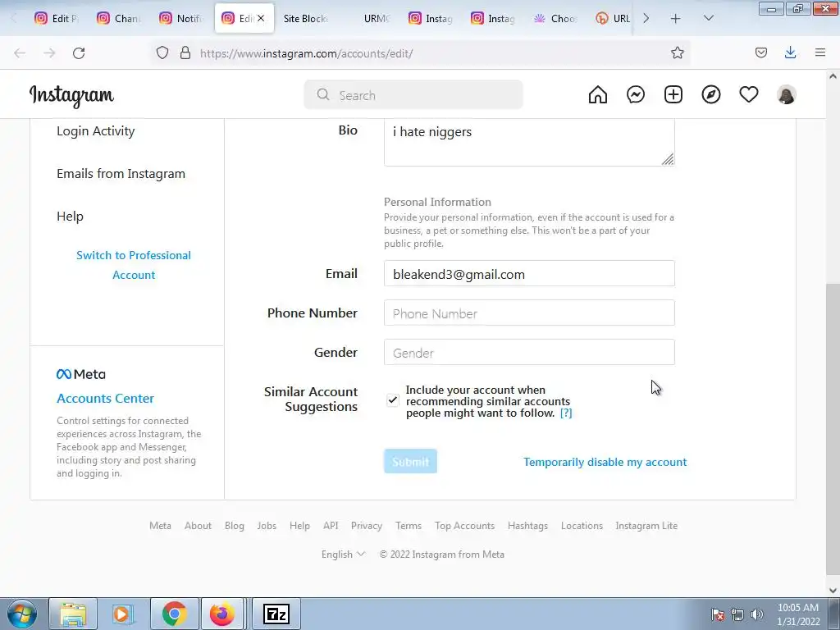Open the Meta footer link

pos(160,526)
